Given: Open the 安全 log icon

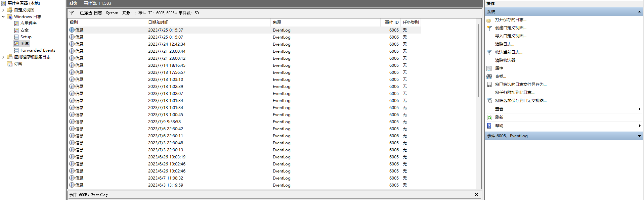Looking at the screenshot, I should tap(16, 30).
